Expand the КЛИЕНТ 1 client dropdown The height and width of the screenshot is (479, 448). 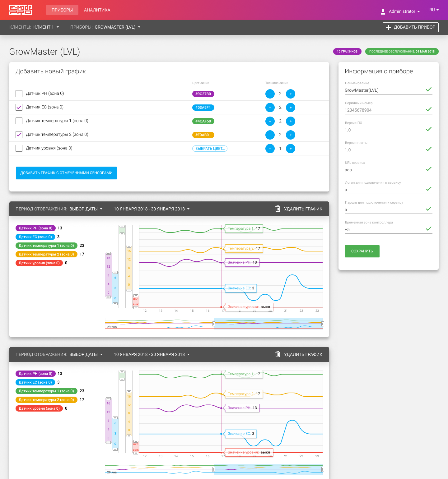pos(46,27)
